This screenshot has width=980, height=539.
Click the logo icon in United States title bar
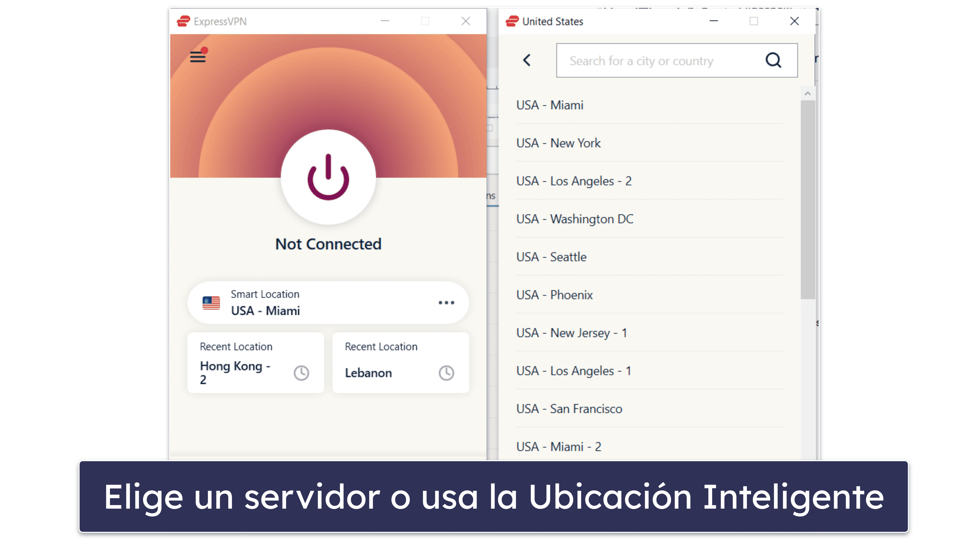(512, 21)
